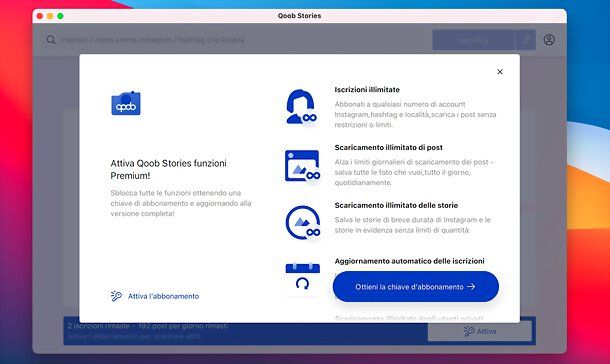The image size is (610, 364).
Task: Open the Attiva l'abbonamento link
Action: click(163, 296)
